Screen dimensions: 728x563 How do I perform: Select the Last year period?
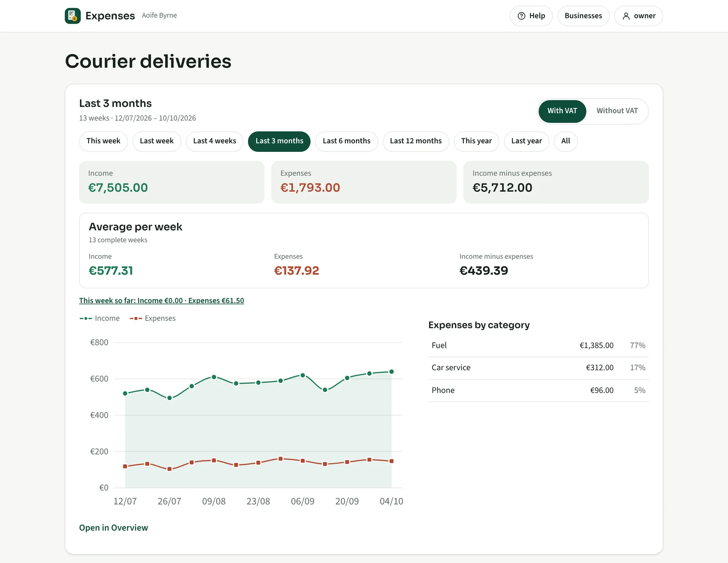526,141
